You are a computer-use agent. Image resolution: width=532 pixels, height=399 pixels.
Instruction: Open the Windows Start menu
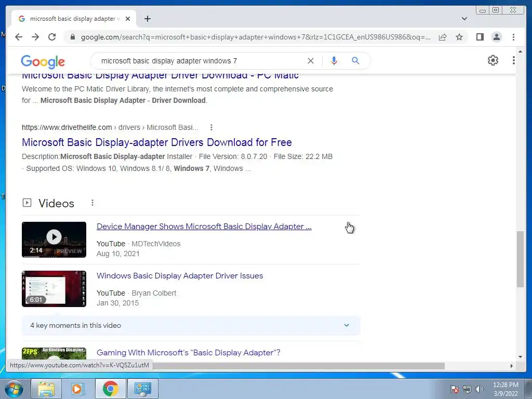14,389
